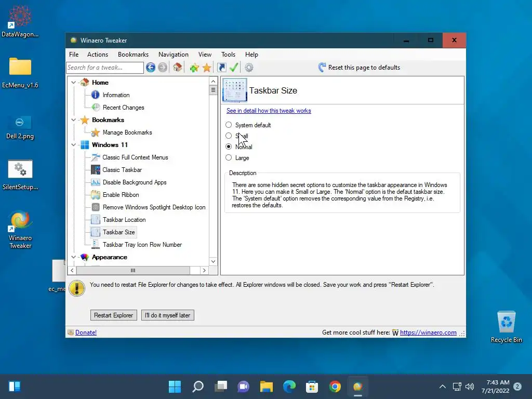This screenshot has width=532, height=399.
Task: Click the tree scroll up arrow
Action: click(213, 81)
